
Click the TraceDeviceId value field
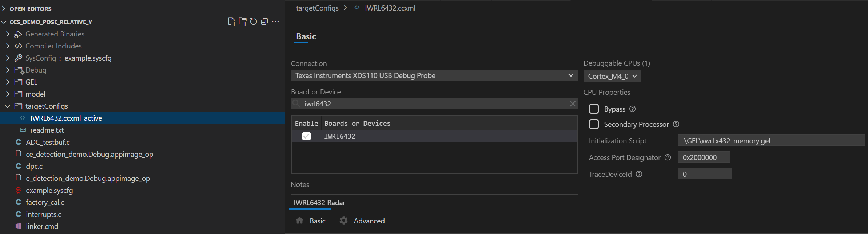[705, 174]
